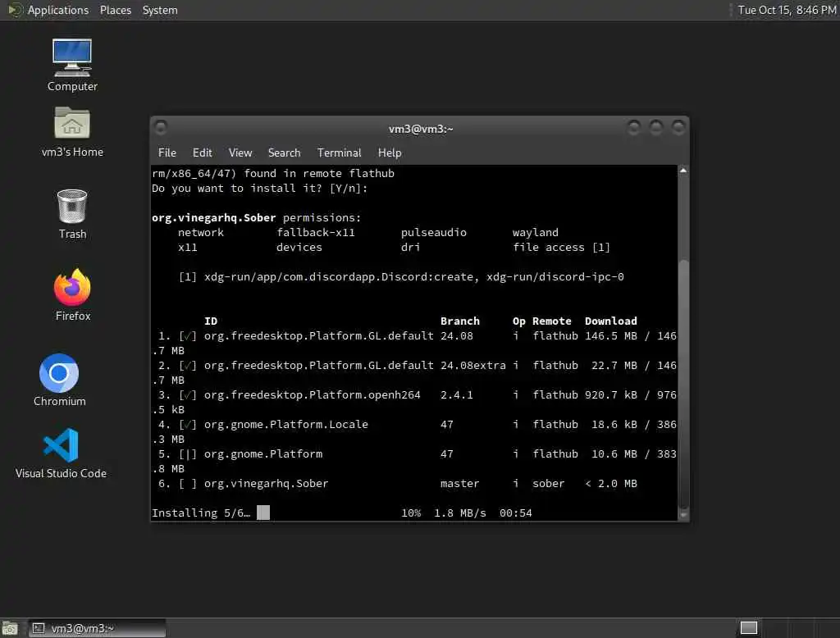Click the '10%' progress value
Image resolution: width=840 pixels, height=638 pixels.
pos(411,513)
